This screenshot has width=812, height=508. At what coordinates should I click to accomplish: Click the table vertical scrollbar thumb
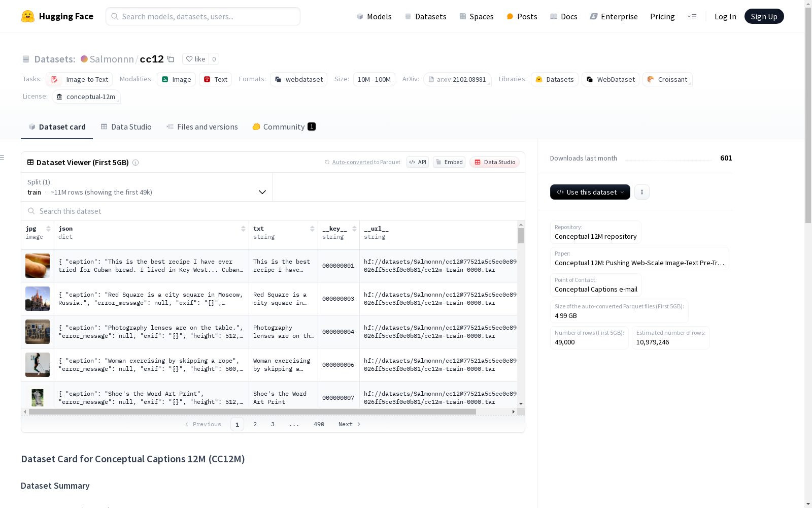[521, 236]
